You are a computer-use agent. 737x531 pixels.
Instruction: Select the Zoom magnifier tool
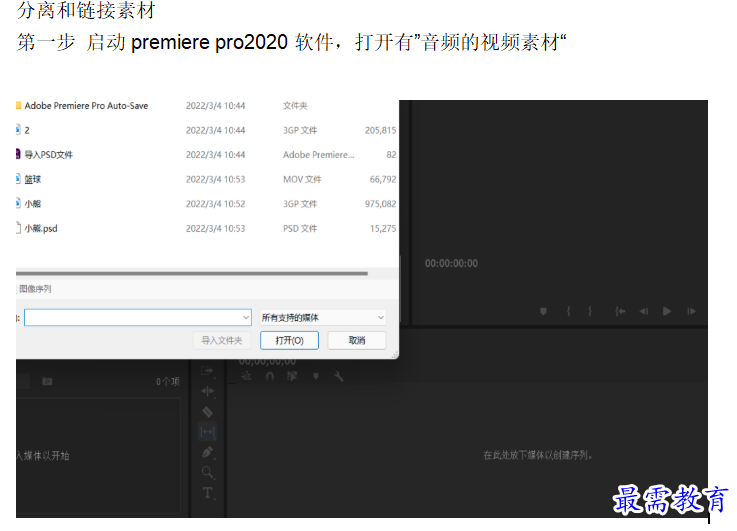207,472
